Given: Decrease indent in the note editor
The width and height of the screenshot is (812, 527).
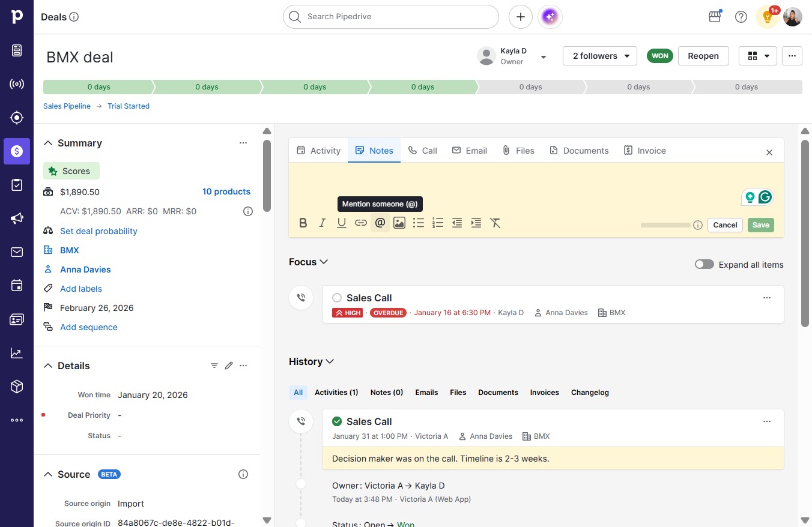Looking at the screenshot, I should pyautogui.click(x=457, y=223).
